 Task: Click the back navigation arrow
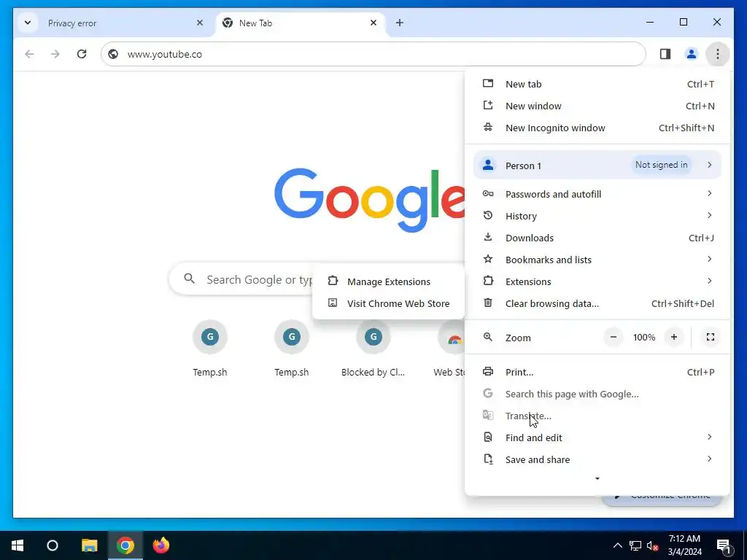(29, 54)
